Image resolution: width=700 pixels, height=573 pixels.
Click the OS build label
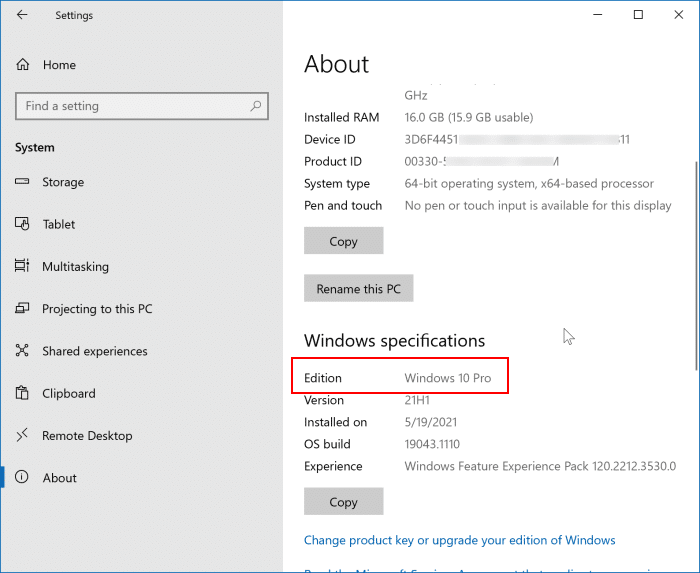pyautogui.click(x=327, y=444)
